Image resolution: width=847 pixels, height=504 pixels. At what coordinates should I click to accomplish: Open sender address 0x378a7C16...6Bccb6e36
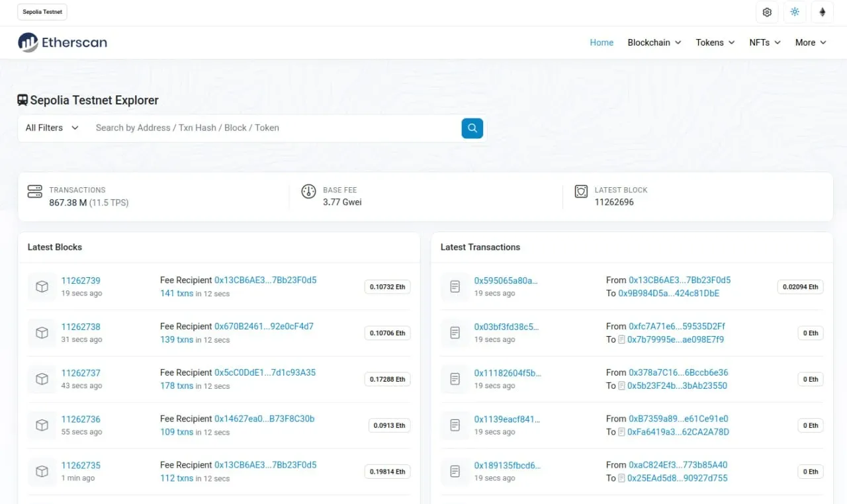(678, 372)
